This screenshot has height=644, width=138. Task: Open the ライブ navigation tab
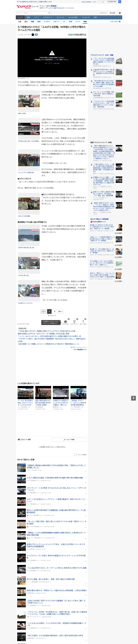coord(37,17)
